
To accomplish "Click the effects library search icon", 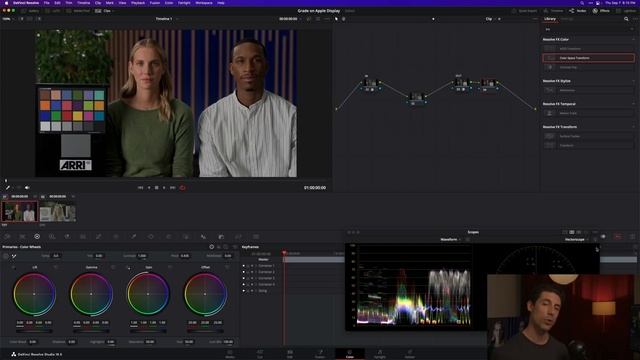I will pos(626,19).
